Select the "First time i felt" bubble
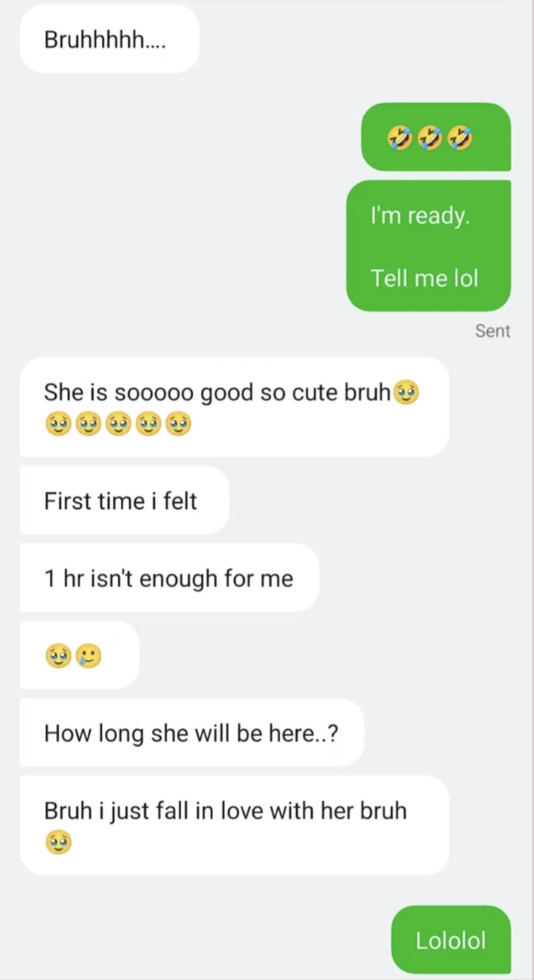534x980 pixels. pos(124,501)
